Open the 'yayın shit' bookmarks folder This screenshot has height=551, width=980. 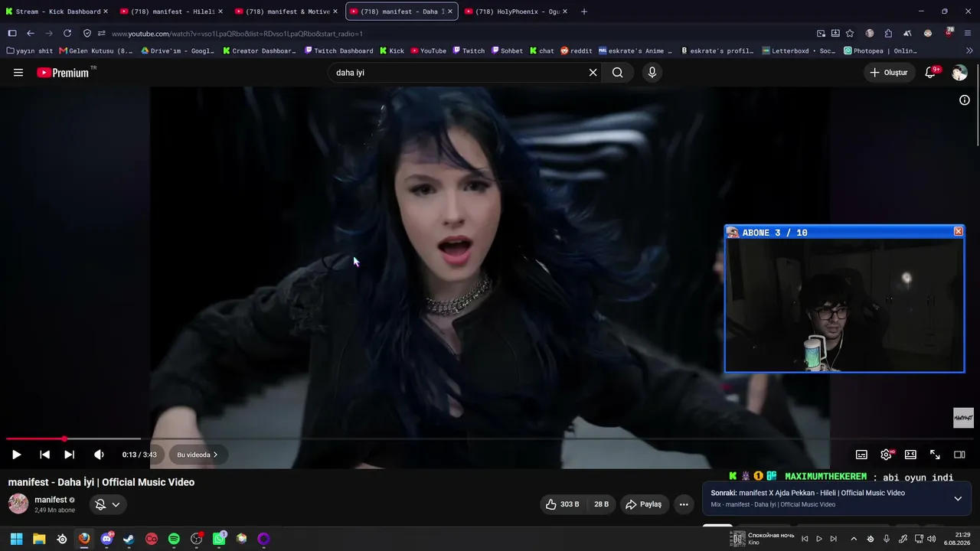pyautogui.click(x=30, y=51)
